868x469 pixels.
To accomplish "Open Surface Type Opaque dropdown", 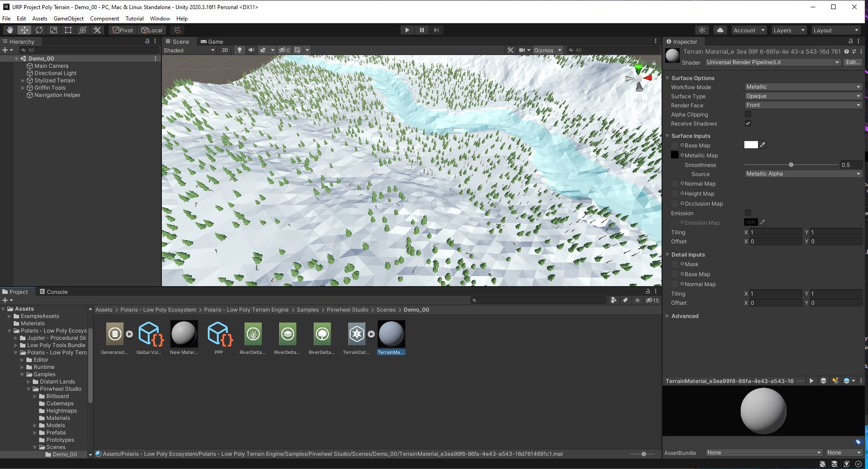I will [x=803, y=96].
